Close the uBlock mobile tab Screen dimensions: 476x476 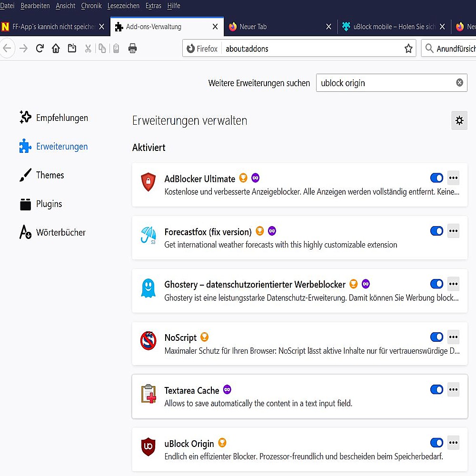(x=442, y=27)
